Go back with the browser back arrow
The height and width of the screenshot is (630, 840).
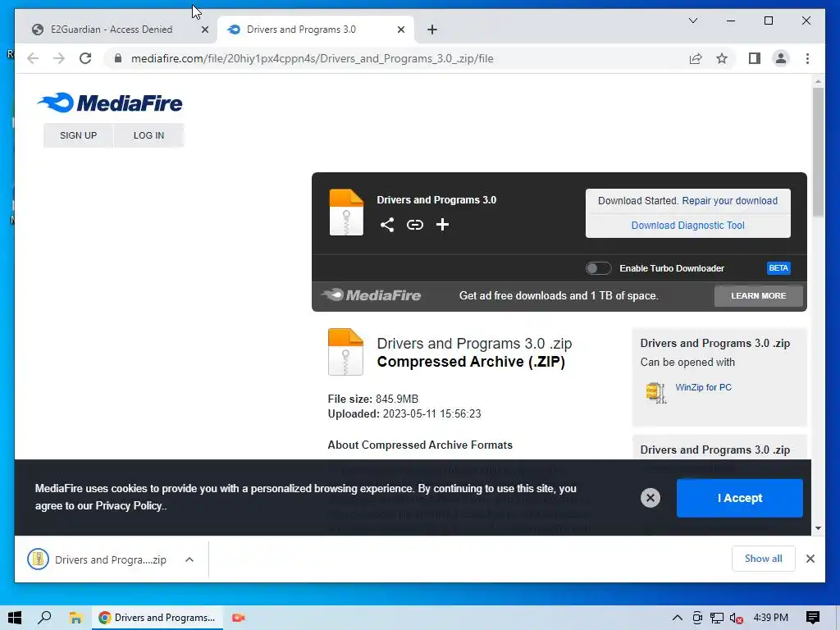click(x=33, y=58)
